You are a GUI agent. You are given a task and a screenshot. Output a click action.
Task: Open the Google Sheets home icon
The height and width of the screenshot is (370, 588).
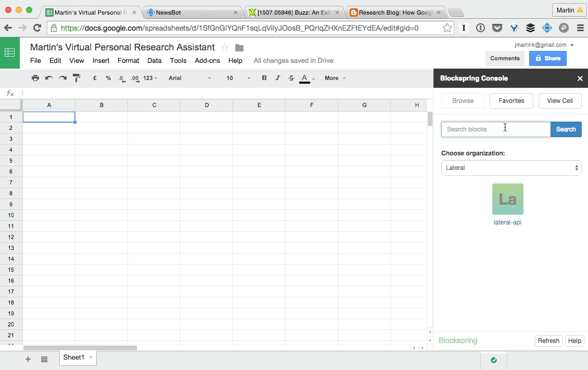[10, 53]
